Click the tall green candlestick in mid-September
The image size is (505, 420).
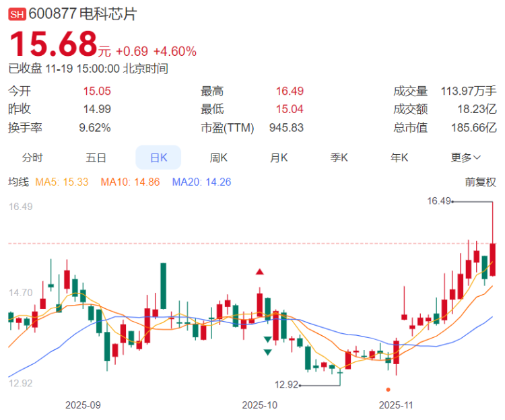point(164,286)
